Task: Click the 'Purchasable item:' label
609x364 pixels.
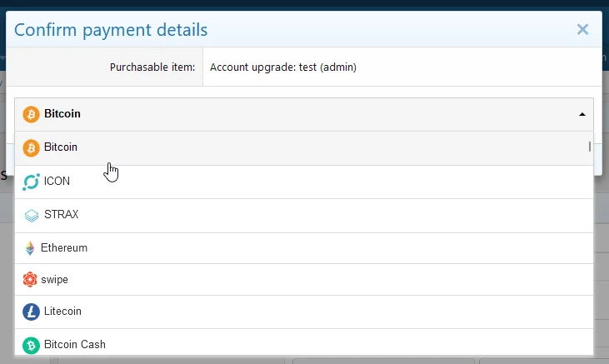Action: (x=152, y=67)
